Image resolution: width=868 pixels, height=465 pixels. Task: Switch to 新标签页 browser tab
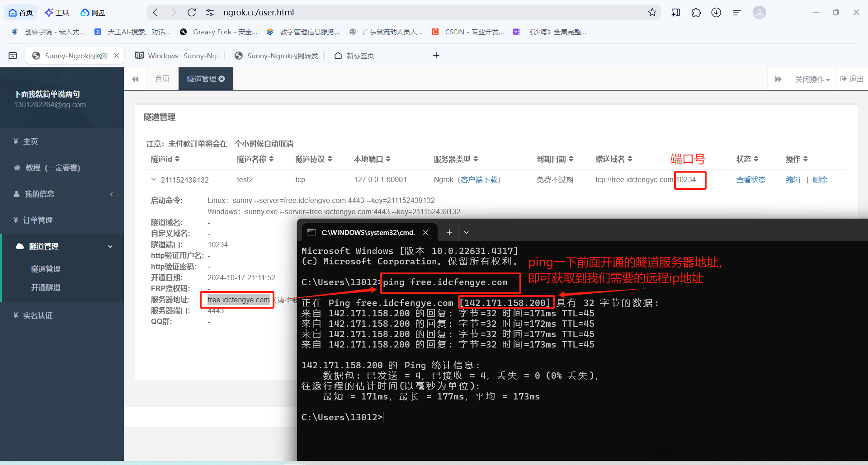[354, 56]
